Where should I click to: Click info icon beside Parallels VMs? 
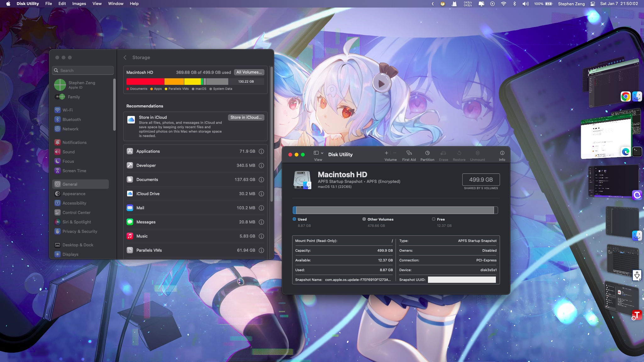click(261, 250)
